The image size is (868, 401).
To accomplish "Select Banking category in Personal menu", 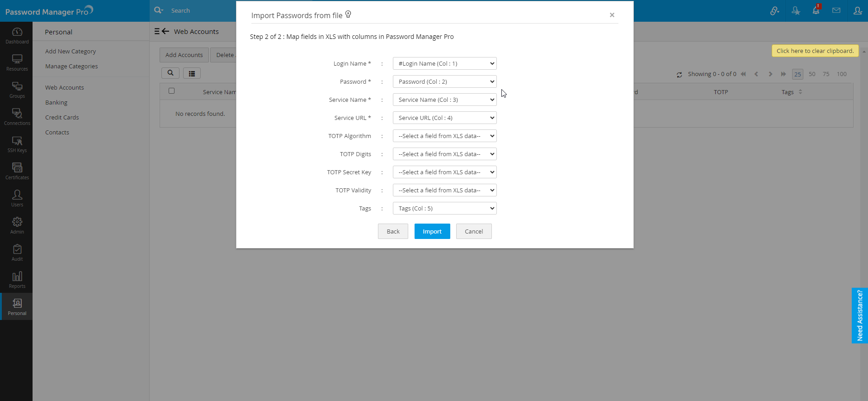I will click(56, 103).
